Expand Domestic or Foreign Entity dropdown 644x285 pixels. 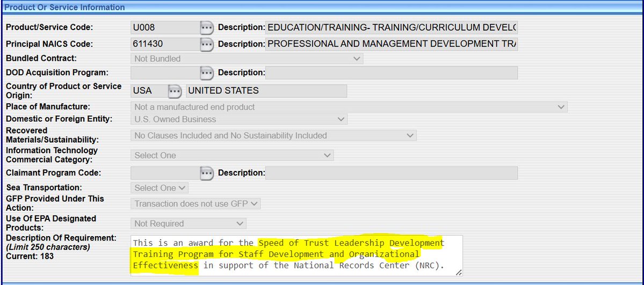point(239,119)
